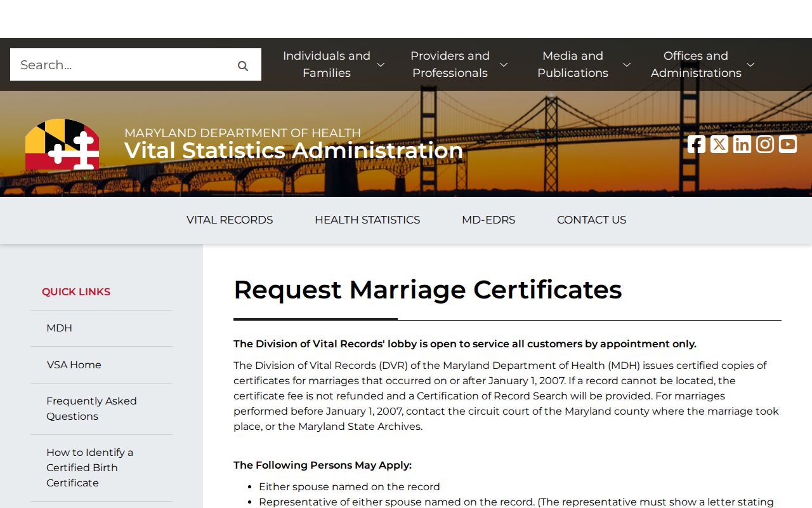Expand the Providers and Professionals chevron

(x=504, y=65)
